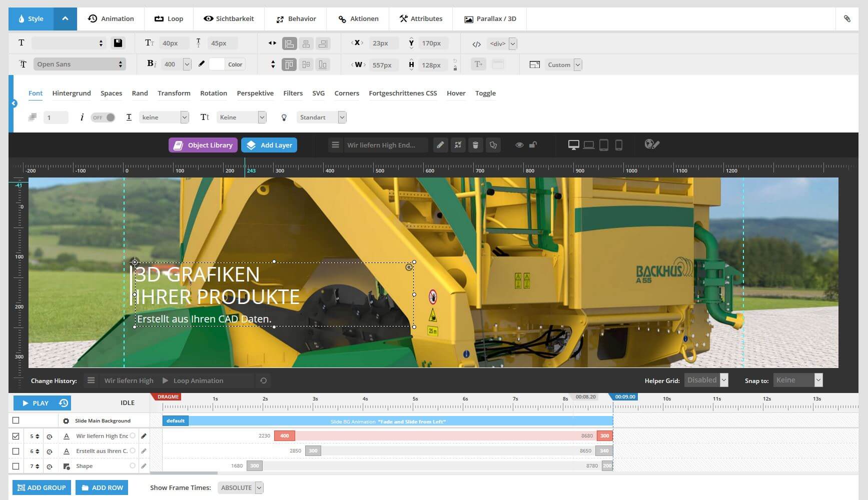Select horizontal align right icon
The image size is (868, 500).
323,43
